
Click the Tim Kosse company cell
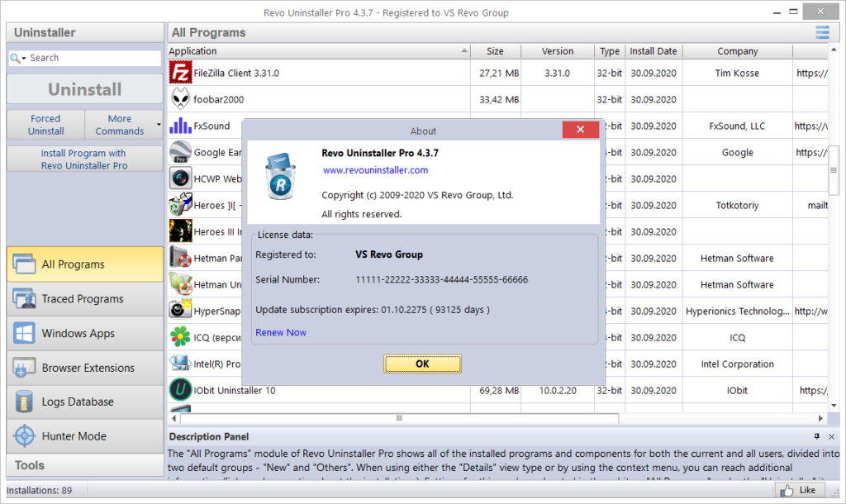pyautogui.click(x=737, y=73)
